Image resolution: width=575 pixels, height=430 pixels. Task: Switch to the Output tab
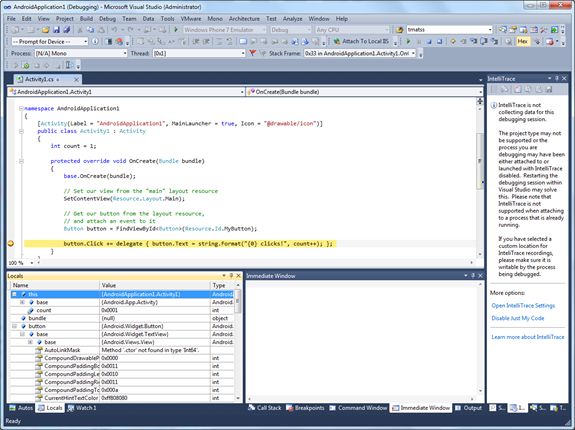click(x=469, y=408)
